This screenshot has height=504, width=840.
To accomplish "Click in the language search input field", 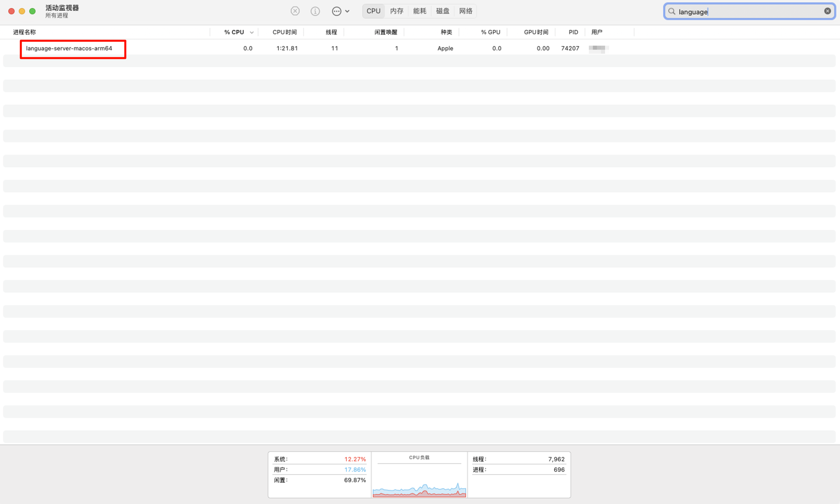I will click(748, 12).
